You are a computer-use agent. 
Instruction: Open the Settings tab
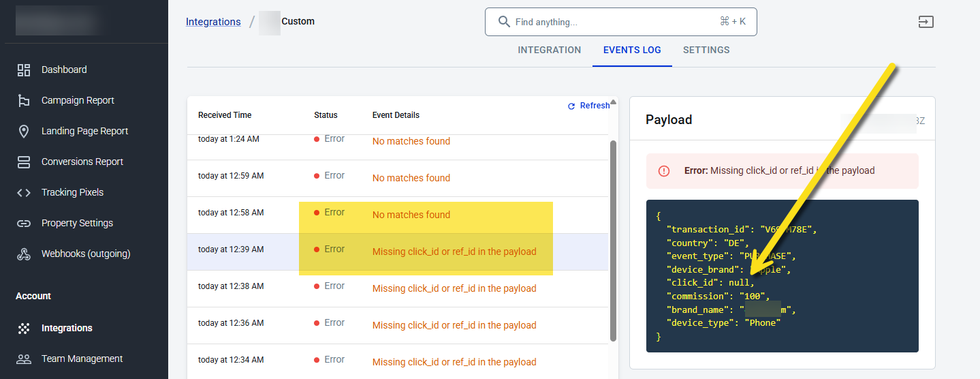tap(706, 50)
